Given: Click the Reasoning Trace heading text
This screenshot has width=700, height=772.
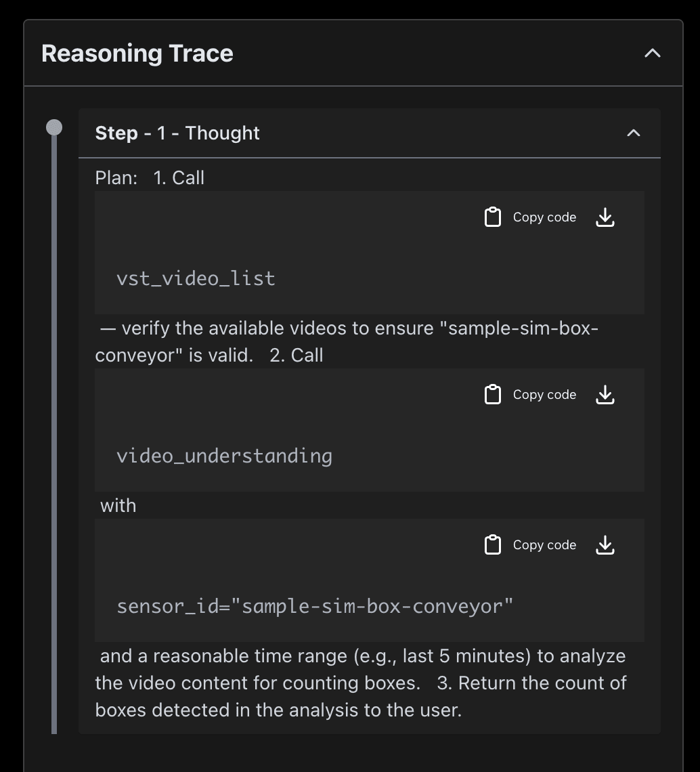Looking at the screenshot, I should [137, 53].
